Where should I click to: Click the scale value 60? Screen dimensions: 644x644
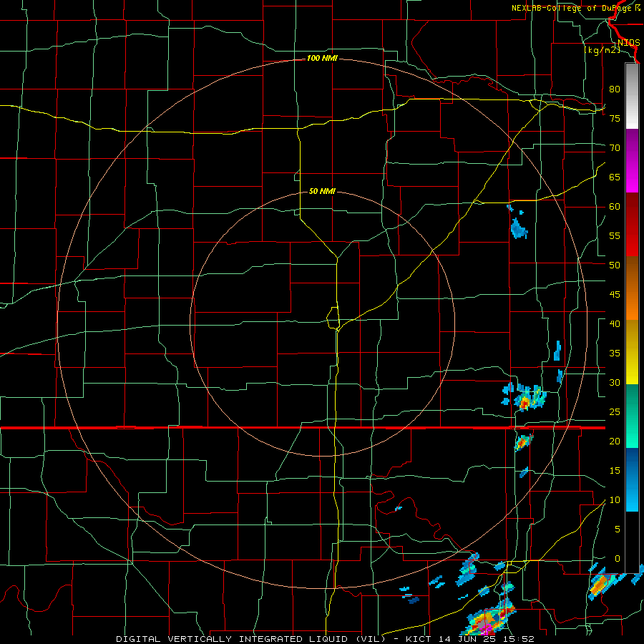click(615, 207)
